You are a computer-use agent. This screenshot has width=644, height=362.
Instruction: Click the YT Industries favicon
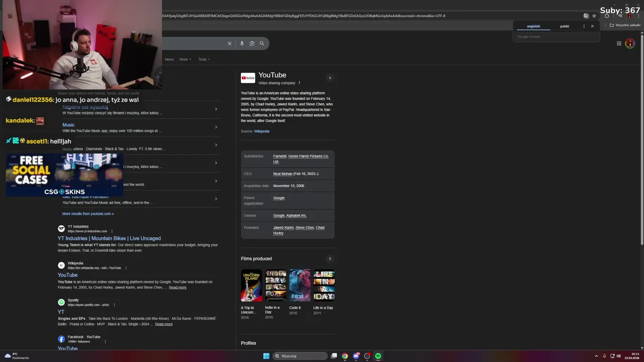[61, 229]
